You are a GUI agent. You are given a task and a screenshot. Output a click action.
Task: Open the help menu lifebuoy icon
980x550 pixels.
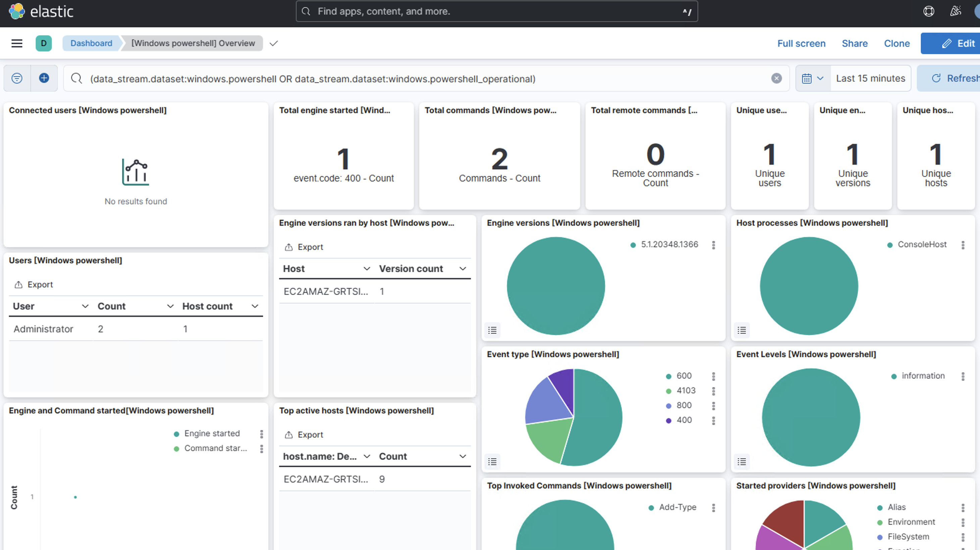point(929,11)
